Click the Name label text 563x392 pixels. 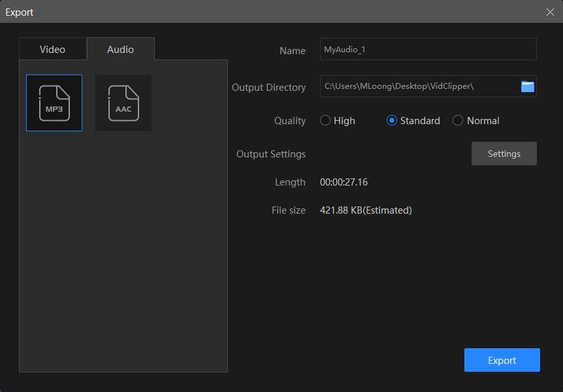[x=292, y=51]
